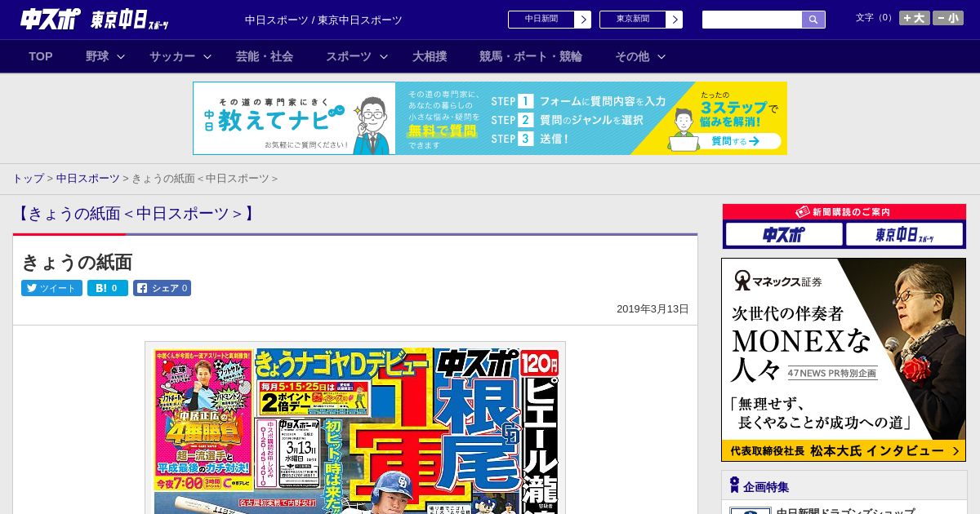Expand サッカー dropdown chevron

(207, 56)
